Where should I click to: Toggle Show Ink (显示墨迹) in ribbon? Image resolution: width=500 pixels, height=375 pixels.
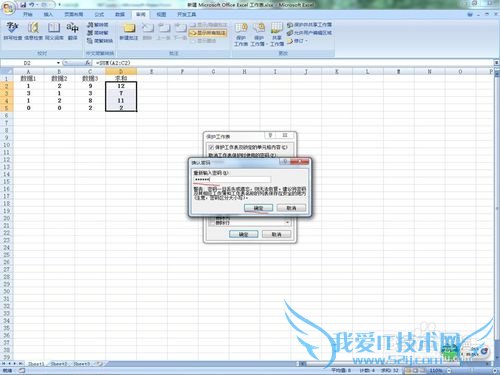pos(204,41)
